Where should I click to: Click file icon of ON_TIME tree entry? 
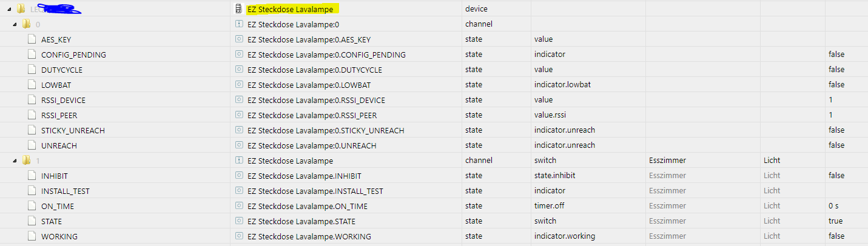pos(32,206)
